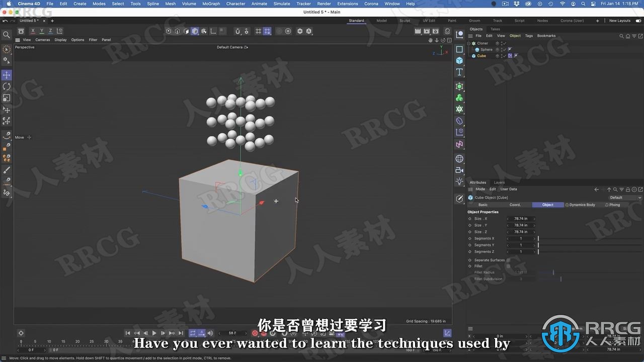Open the Objects manager search icon
644x362 pixels.
621,36
